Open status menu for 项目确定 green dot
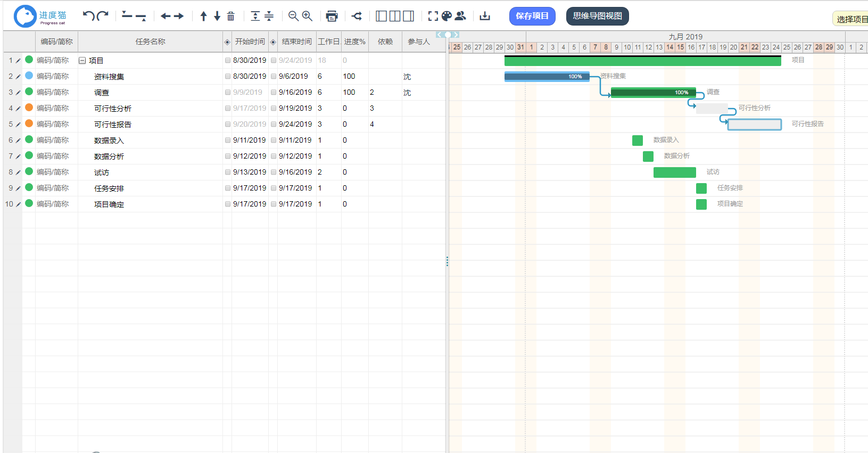868x453 pixels. 29,203
